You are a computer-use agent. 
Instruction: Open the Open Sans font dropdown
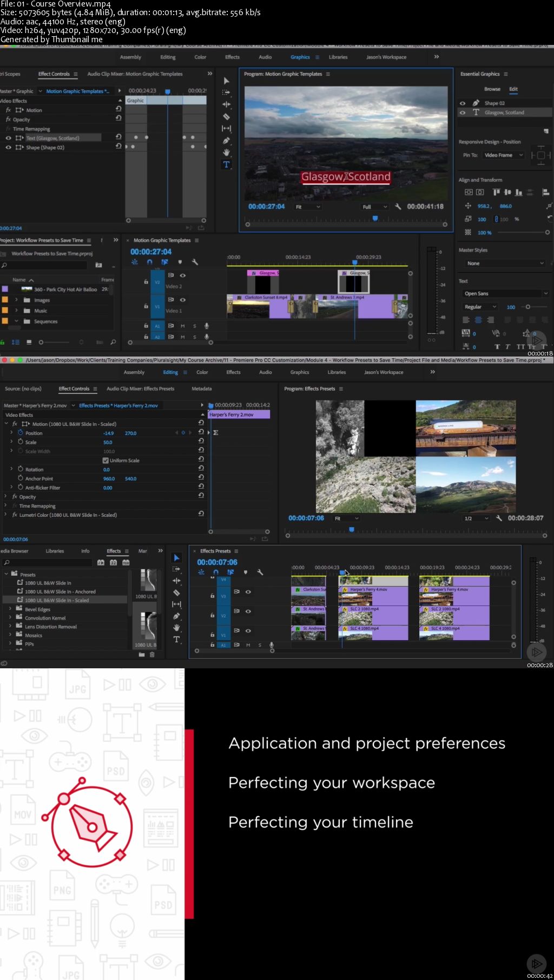(505, 293)
